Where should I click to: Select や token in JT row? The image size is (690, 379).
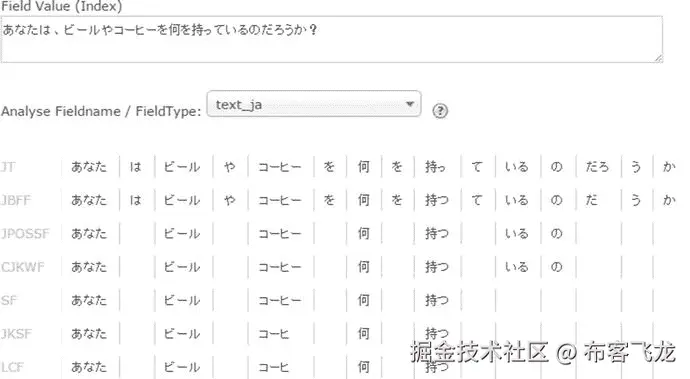[229, 167]
